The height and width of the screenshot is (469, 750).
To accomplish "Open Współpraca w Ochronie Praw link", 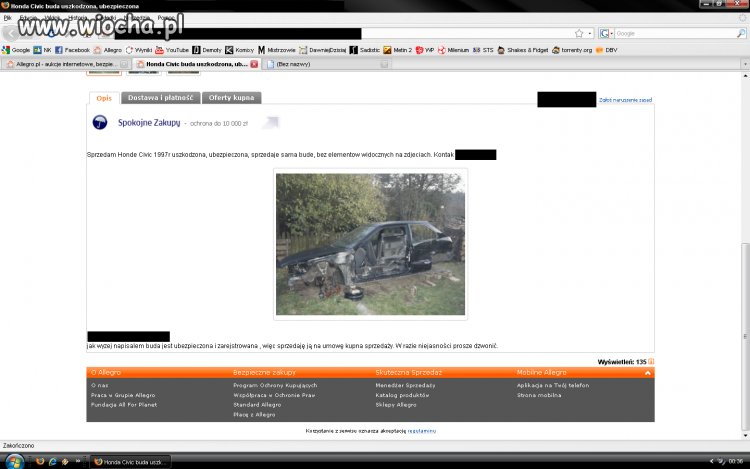I will (x=274, y=395).
